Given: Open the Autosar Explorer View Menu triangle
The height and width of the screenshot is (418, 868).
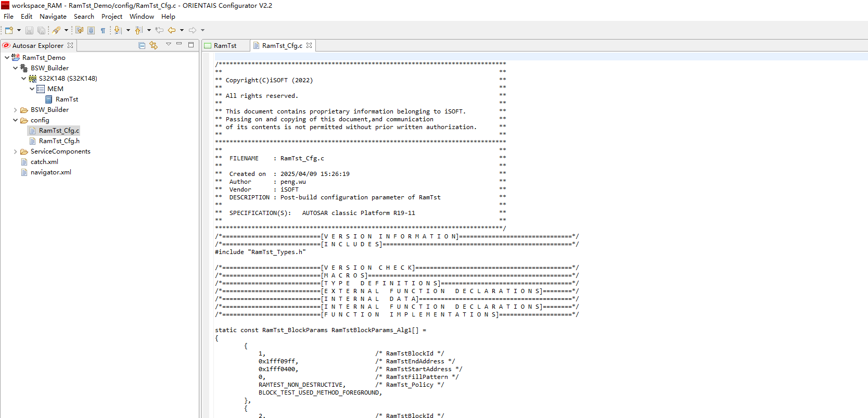Looking at the screenshot, I should point(168,44).
